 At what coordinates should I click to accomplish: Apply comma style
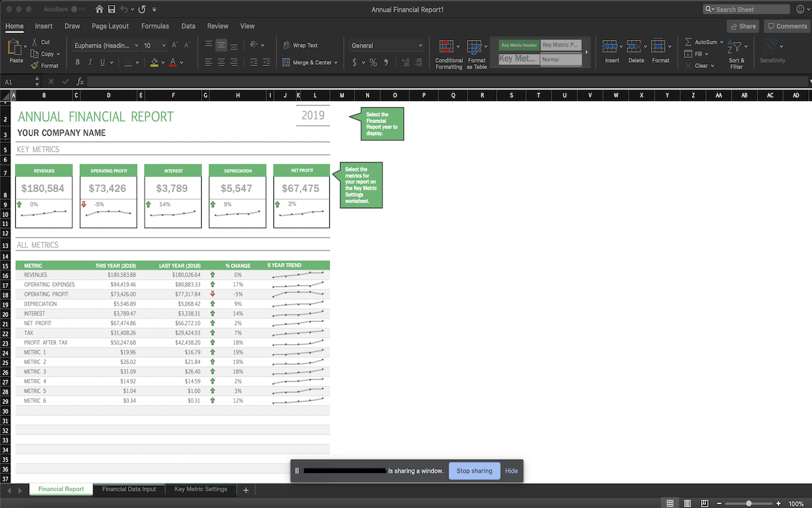(386, 62)
